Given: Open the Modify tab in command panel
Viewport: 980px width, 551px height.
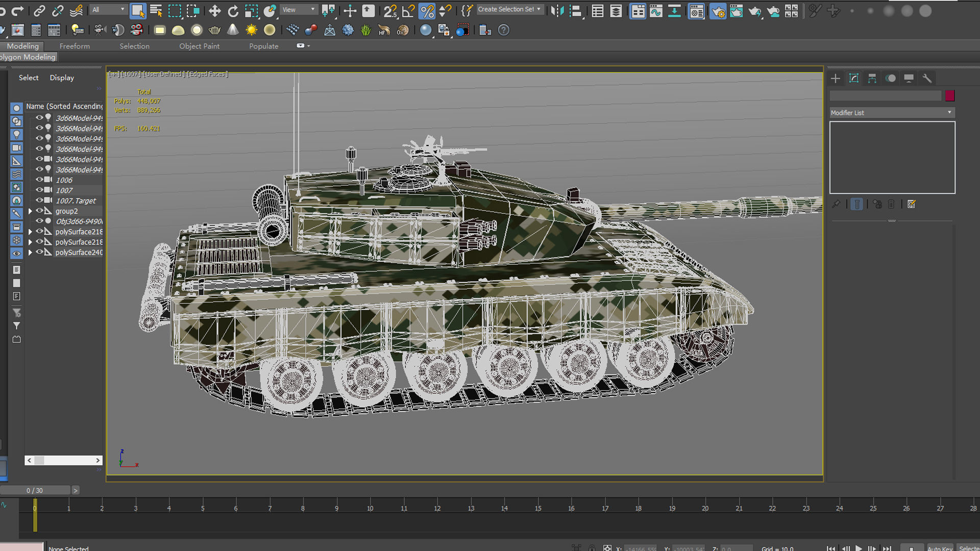Looking at the screenshot, I should pyautogui.click(x=854, y=78).
